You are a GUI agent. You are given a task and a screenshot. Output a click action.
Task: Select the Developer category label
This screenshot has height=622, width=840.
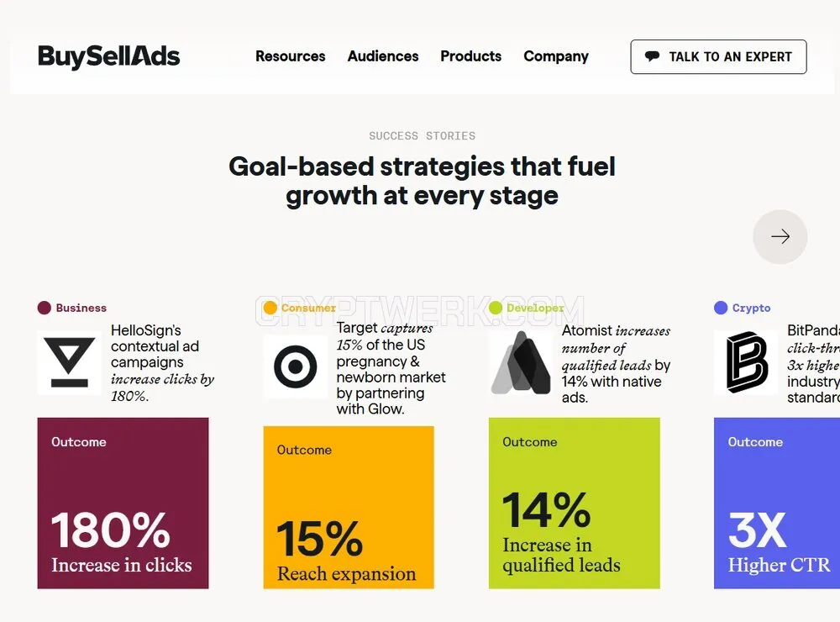(535, 308)
